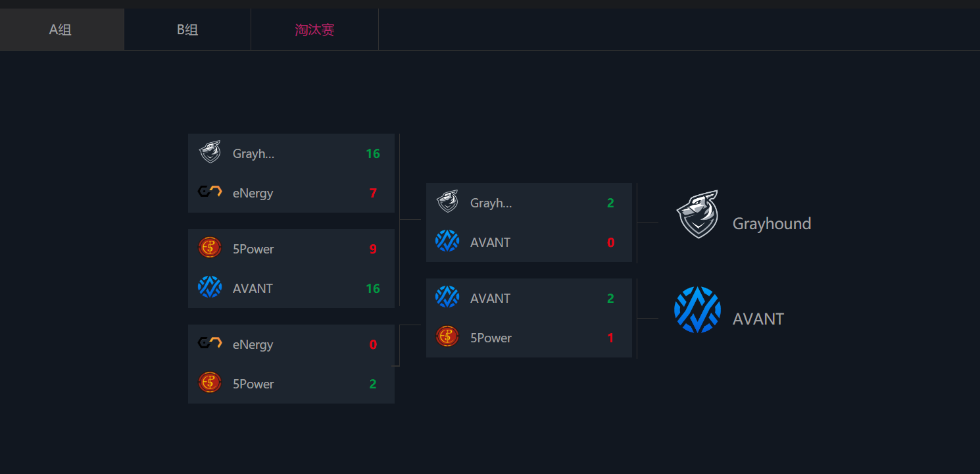
Task: Click Grayhound logo in the 2–0 final match
Action: tap(447, 202)
